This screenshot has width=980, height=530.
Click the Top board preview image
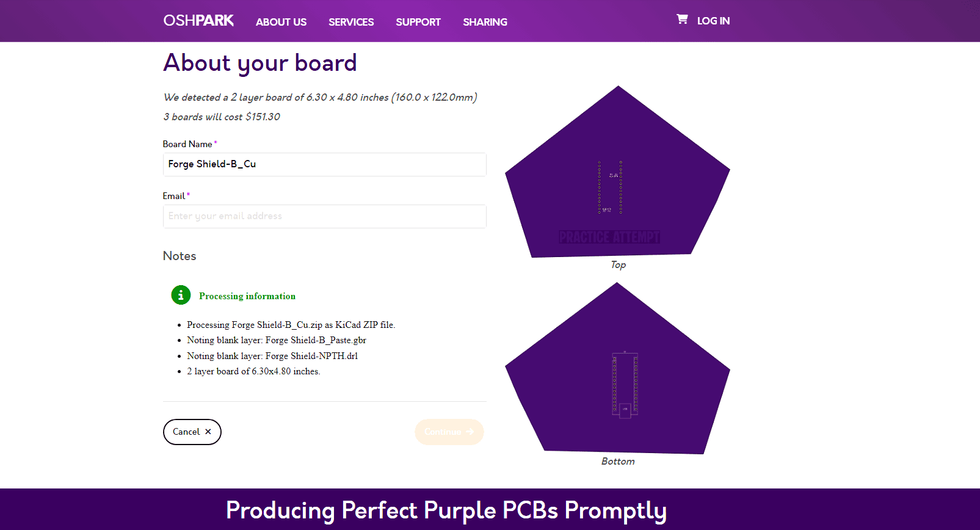point(617,174)
